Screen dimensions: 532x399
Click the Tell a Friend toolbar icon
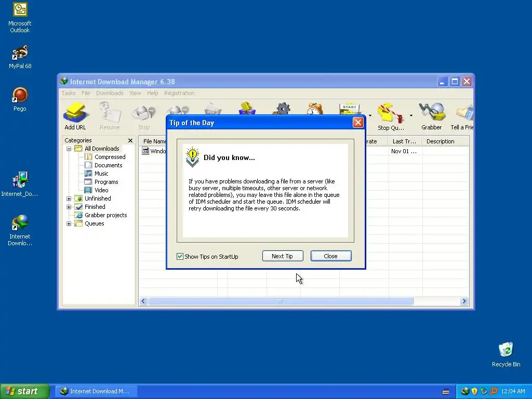(462, 116)
